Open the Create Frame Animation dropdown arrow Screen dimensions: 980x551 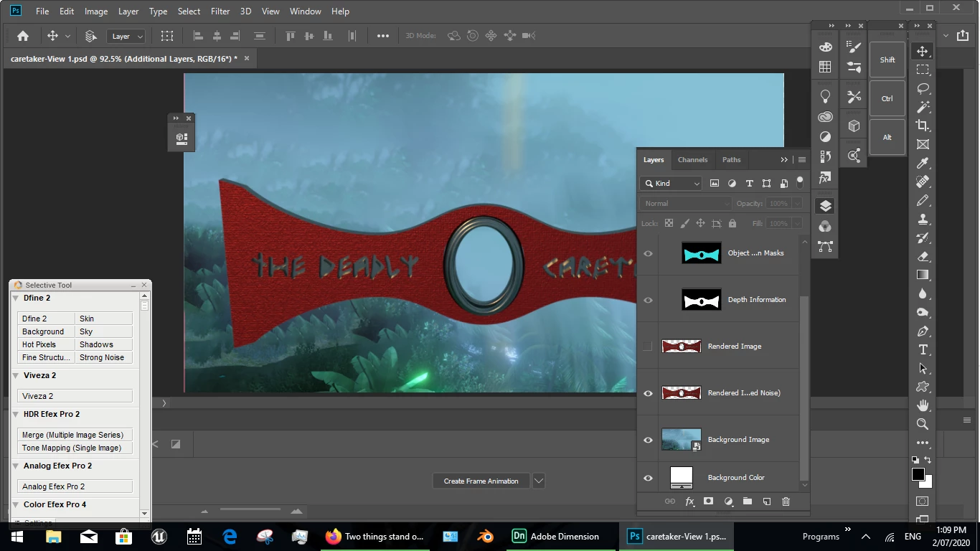pyautogui.click(x=539, y=481)
